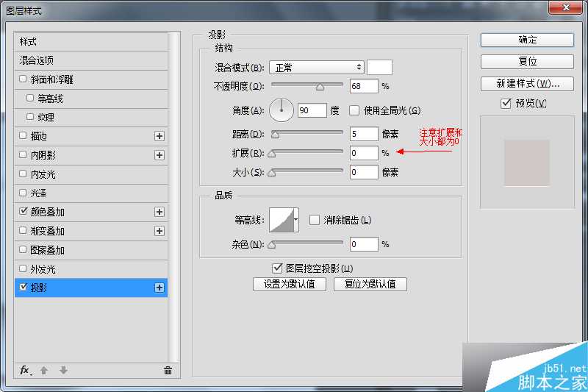Check the 内发光 effect checkbox
588x392 pixels.
pyautogui.click(x=23, y=174)
